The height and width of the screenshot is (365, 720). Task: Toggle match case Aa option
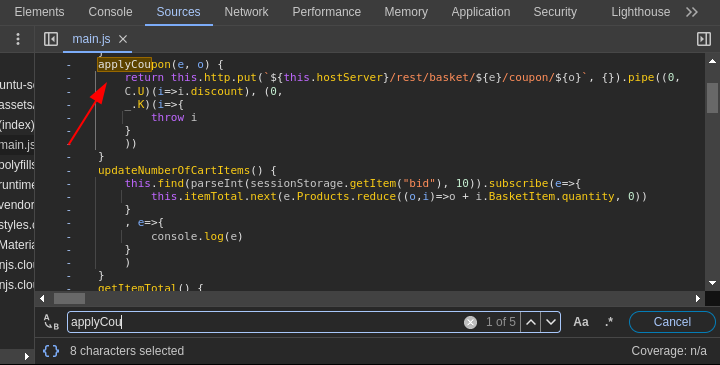(x=581, y=322)
